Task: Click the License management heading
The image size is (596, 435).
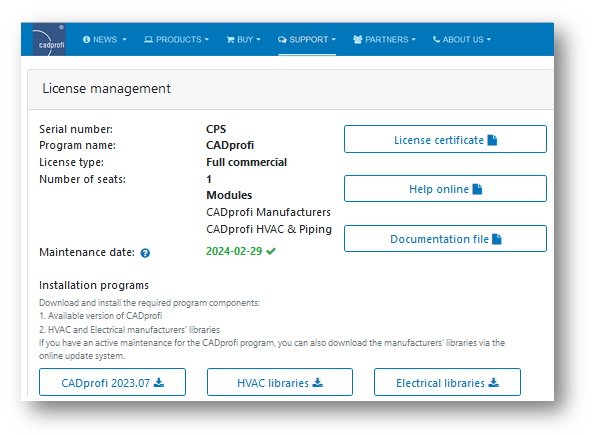Action: pyautogui.click(x=106, y=89)
